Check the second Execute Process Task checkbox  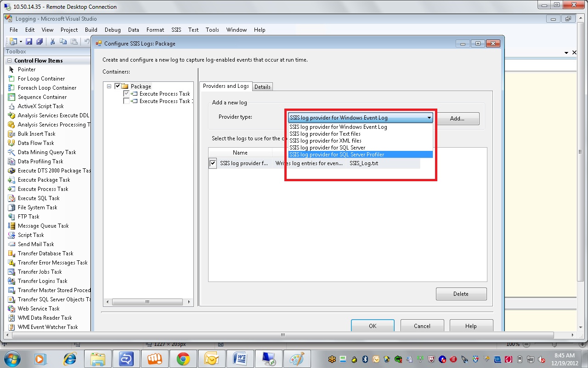126,101
